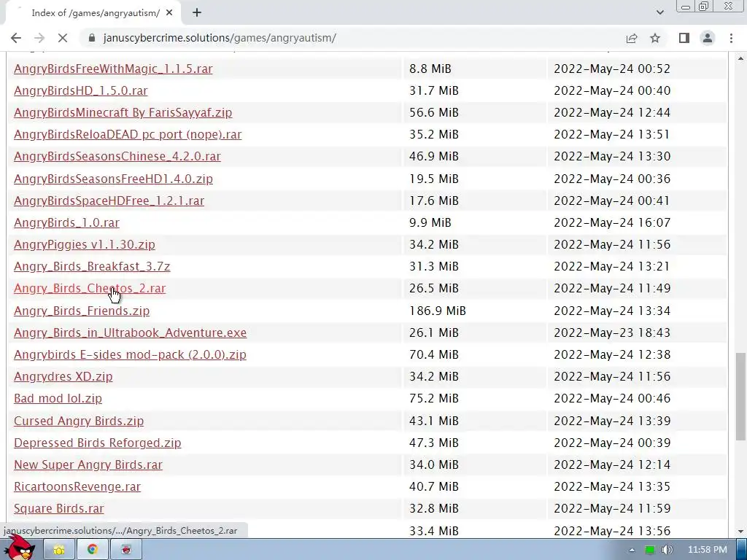Download Angry_Birds_Breakfast_3.7z
This screenshot has height=560, width=747.
92,266
